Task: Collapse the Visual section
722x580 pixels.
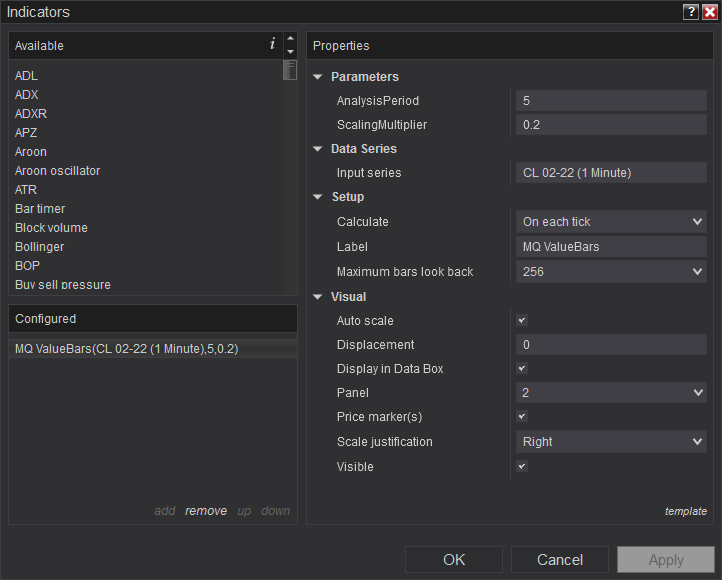Action: point(318,297)
